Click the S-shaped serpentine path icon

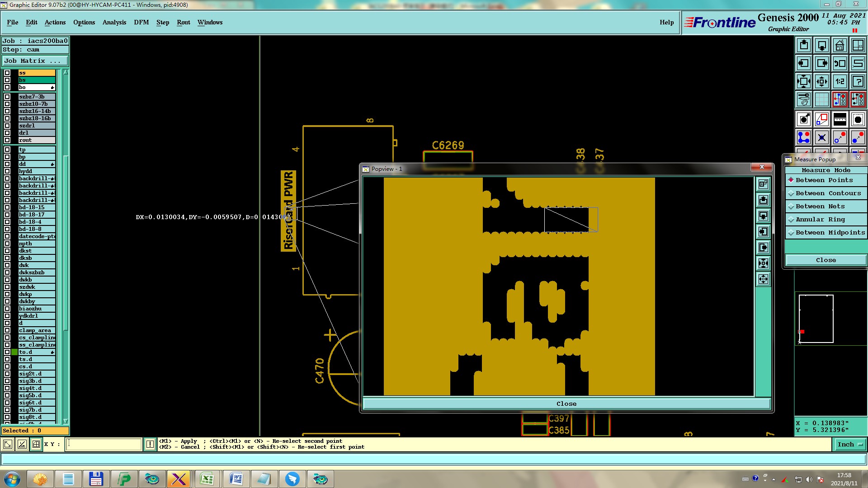click(x=858, y=63)
